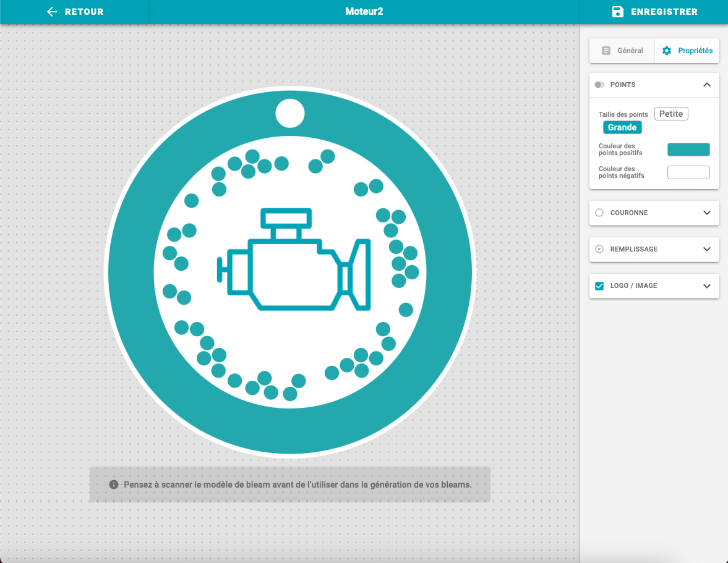
Task: Click the gear icon in Propriétés tab
Action: 667,51
